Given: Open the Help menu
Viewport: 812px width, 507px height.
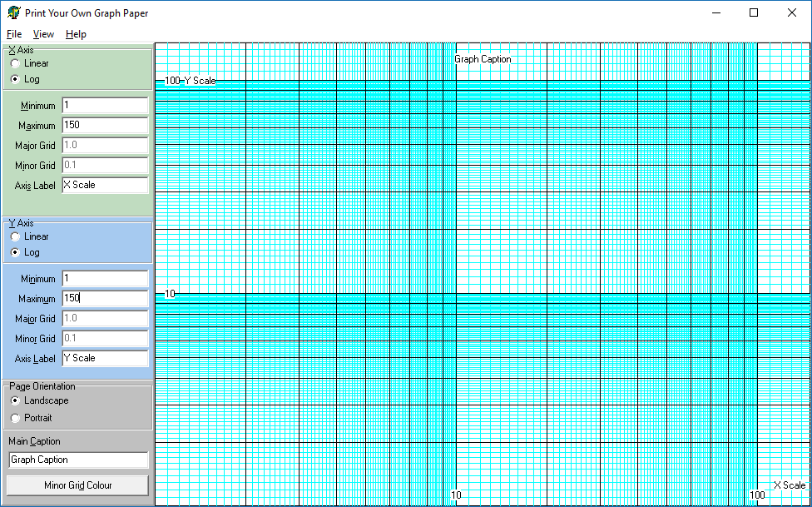Looking at the screenshot, I should click(76, 34).
